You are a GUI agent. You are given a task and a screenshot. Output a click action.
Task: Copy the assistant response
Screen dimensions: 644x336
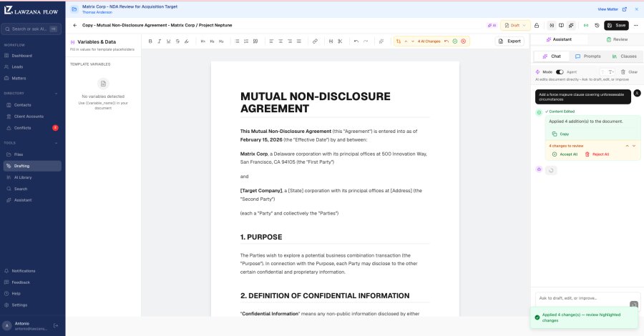point(560,134)
